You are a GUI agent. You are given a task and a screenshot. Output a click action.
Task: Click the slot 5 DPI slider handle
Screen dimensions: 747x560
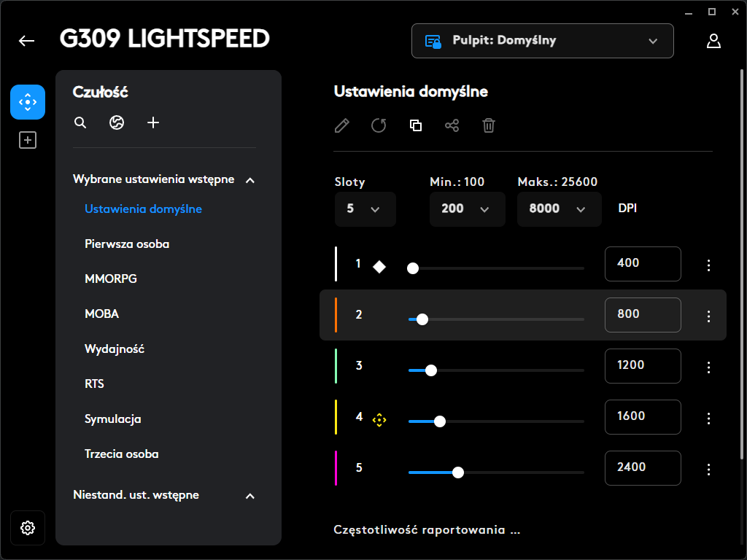coord(458,472)
